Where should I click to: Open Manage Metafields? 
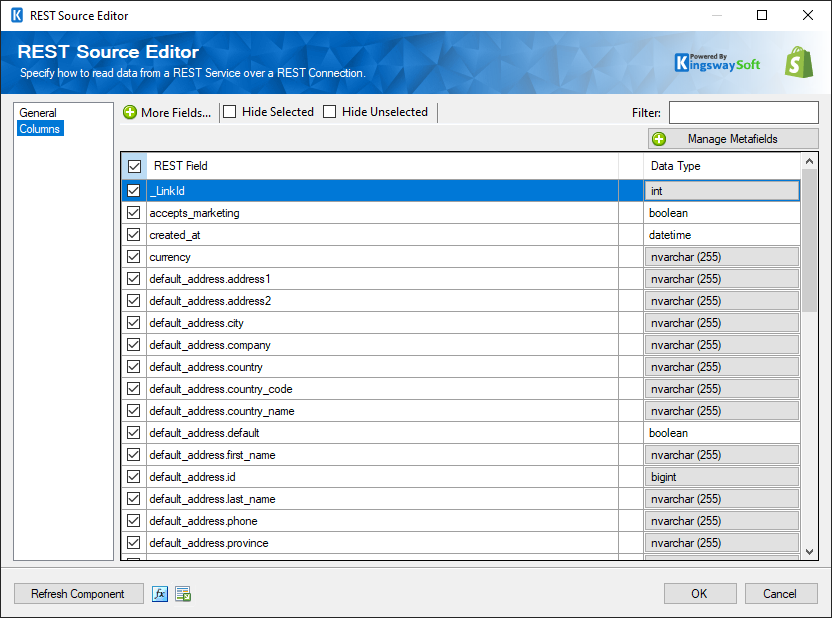[x=733, y=139]
